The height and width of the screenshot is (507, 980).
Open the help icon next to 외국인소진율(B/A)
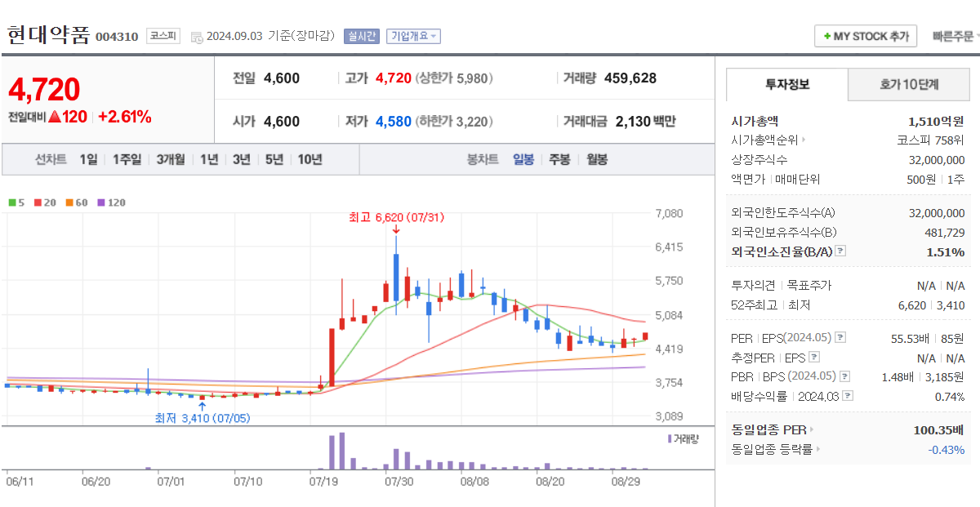840,251
